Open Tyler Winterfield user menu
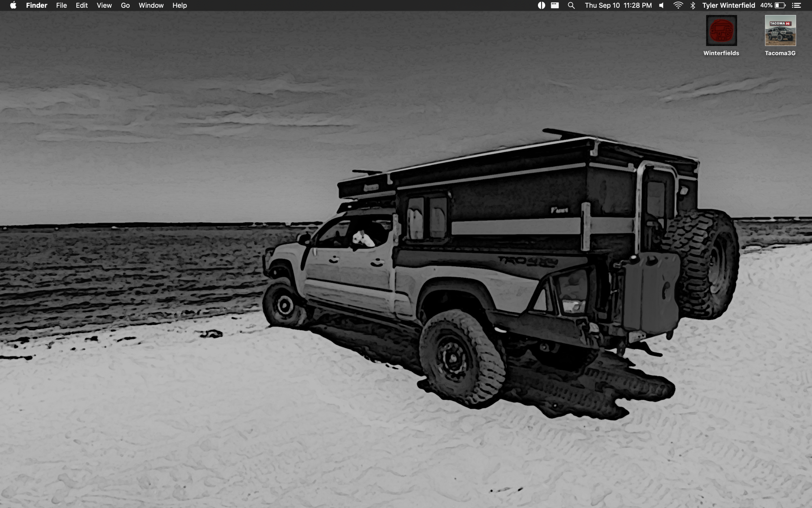Image resolution: width=812 pixels, height=508 pixels. tap(728, 5)
